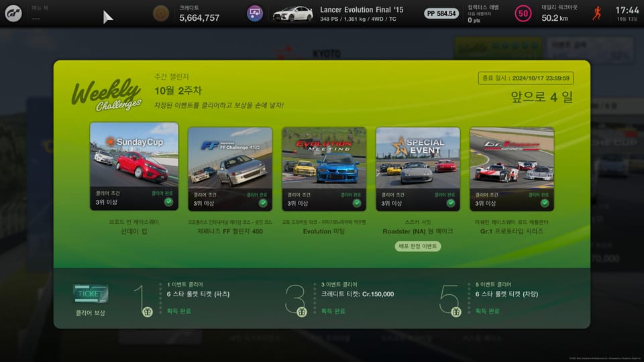
Task: Click the '앞으로 4 일' remaining days text
Action: 541,97
